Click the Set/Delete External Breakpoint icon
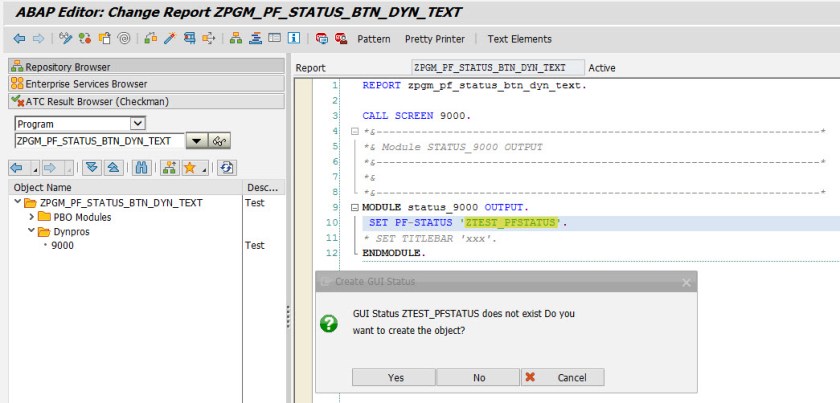This screenshot has height=403, width=840. pyautogui.click(x=341, y=39)
